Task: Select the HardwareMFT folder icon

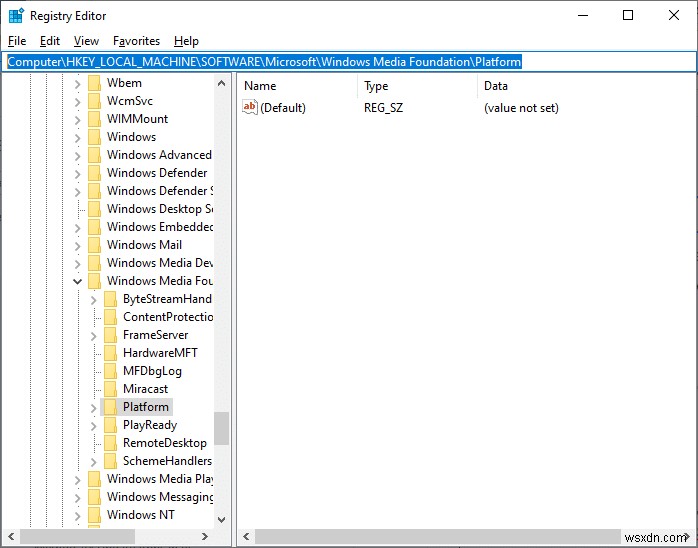Action: tap(110, 353)
